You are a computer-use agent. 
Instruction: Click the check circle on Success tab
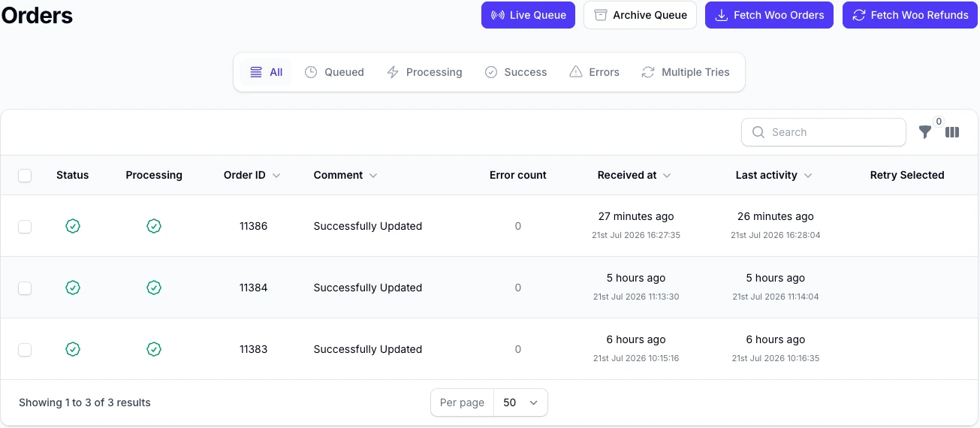(x=491, y=72)
